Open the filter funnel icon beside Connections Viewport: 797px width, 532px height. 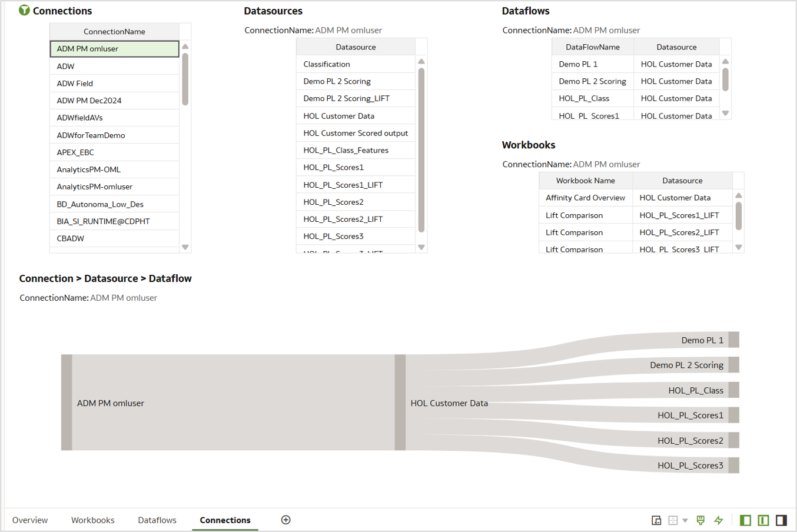click(24, 11)
